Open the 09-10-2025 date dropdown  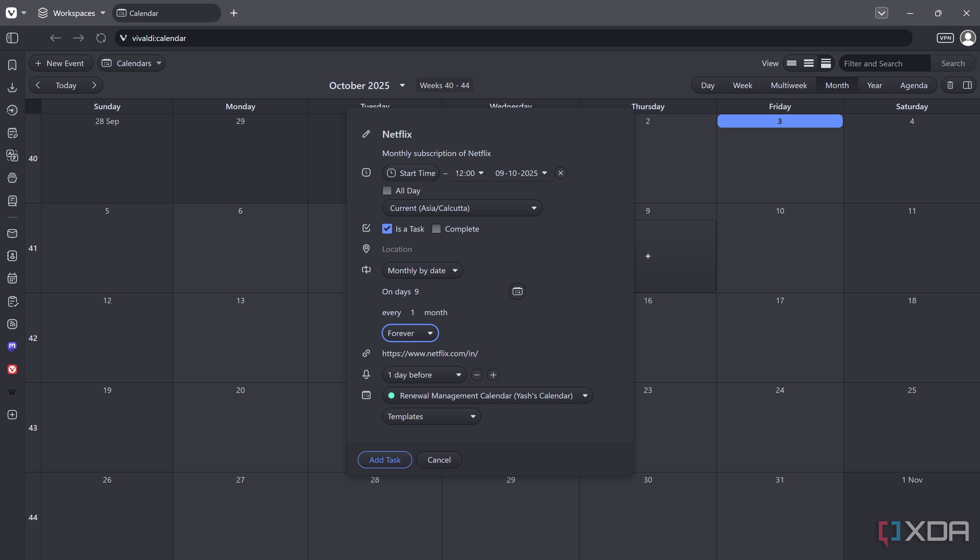tap(521, 173)
